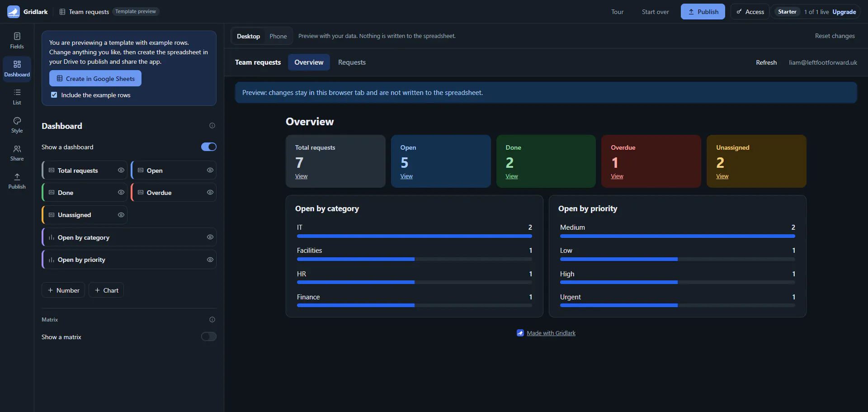This screenshot has height=412, width=868.
Task: Click the table icon beside Team requests title
Action: [62, 12]
